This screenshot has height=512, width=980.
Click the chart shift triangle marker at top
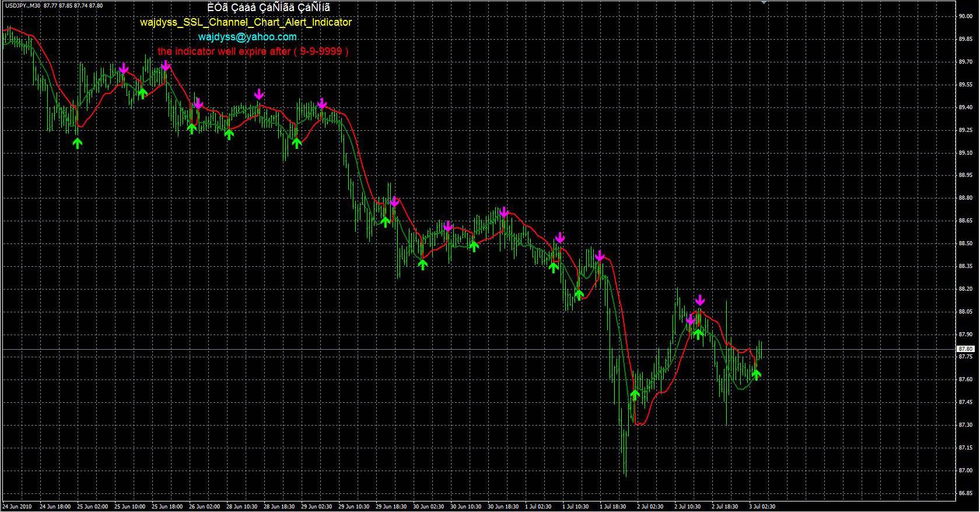coord(764,3)
